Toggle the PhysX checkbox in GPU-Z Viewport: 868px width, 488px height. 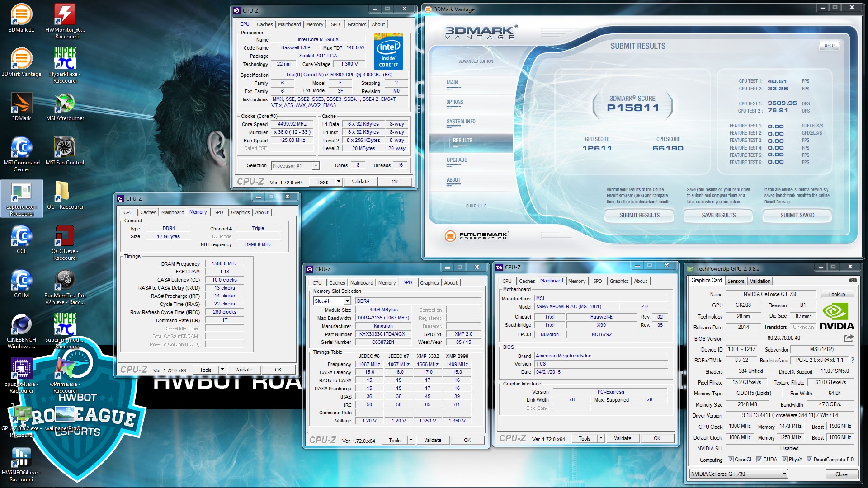[x=785, y=460]
